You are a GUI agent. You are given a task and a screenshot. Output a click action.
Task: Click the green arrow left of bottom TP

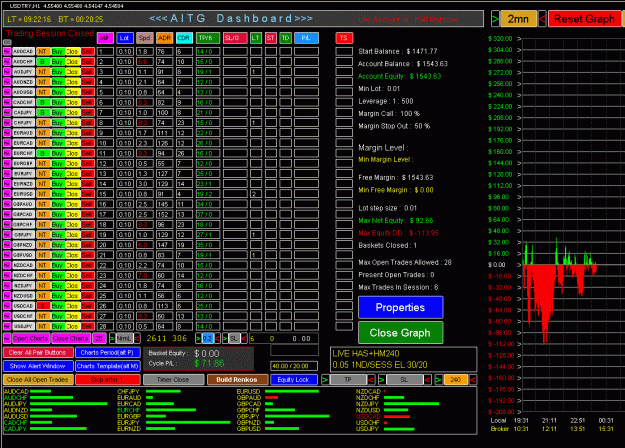tap(325, 379)
